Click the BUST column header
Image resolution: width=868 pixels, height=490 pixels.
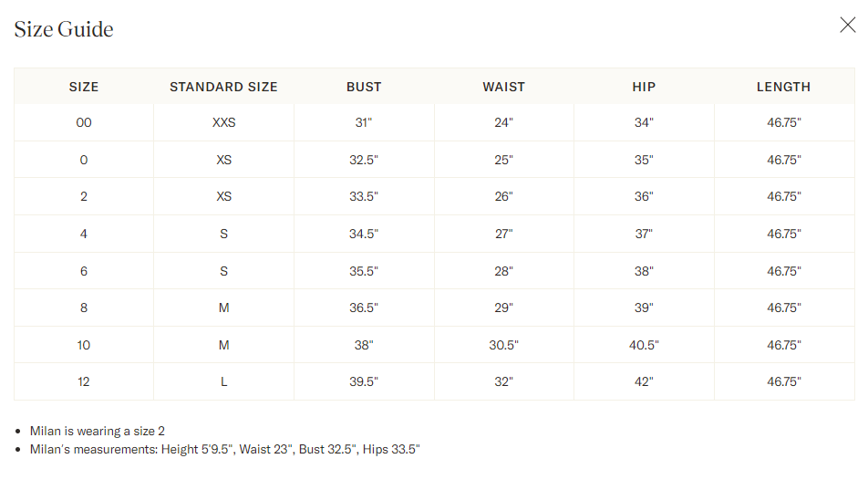(x=364, y=87)
